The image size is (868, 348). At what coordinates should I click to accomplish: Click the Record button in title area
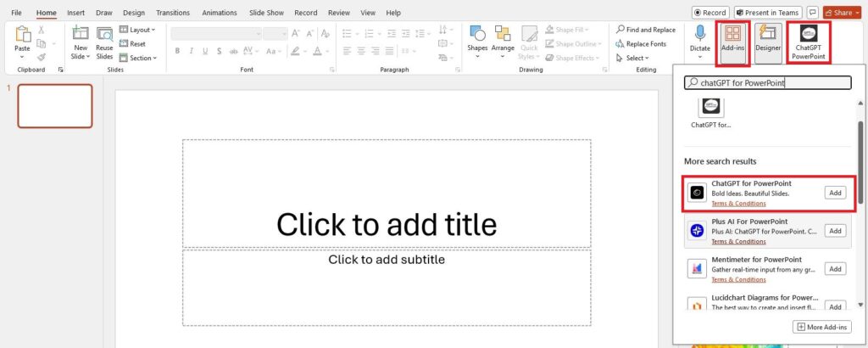(x=710, y=12)
